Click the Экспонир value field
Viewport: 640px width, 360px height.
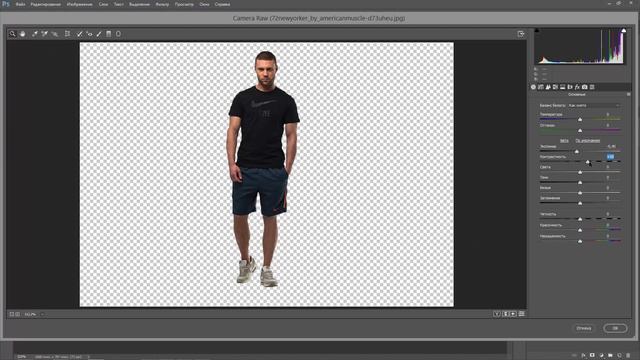(611, 146)
